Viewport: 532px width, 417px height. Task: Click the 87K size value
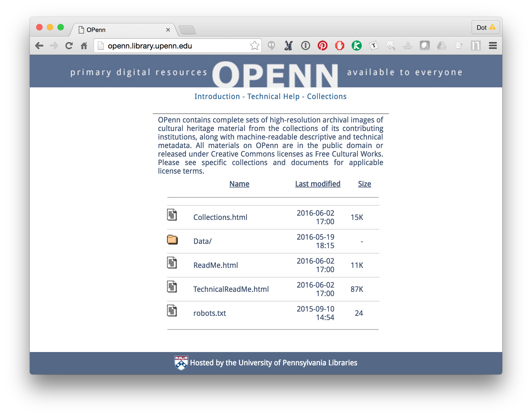[x=357, y=289]
